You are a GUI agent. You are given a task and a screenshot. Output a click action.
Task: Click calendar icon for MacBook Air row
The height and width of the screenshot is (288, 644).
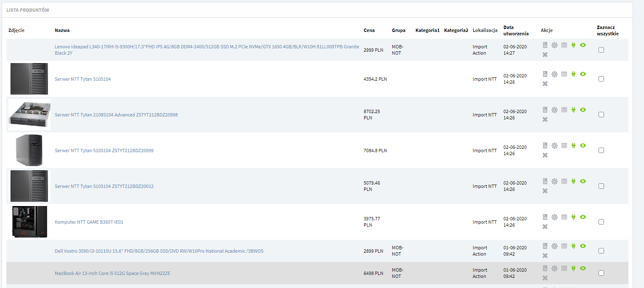[564, 268]
